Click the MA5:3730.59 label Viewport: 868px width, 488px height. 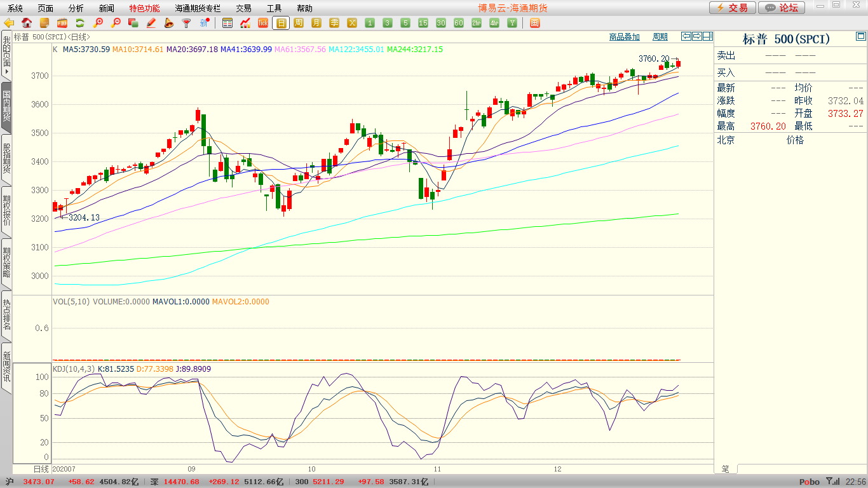click(x=86, y=49)
